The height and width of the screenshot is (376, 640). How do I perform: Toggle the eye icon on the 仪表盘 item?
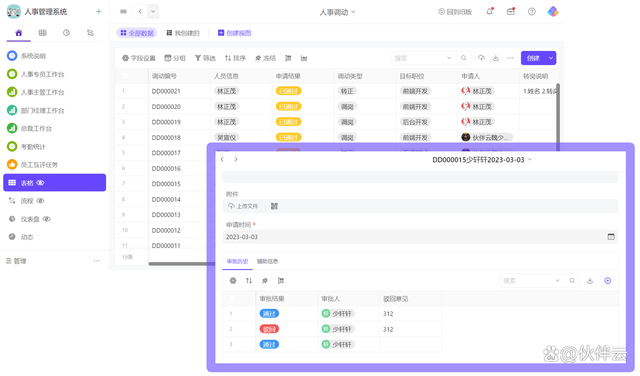47,219
